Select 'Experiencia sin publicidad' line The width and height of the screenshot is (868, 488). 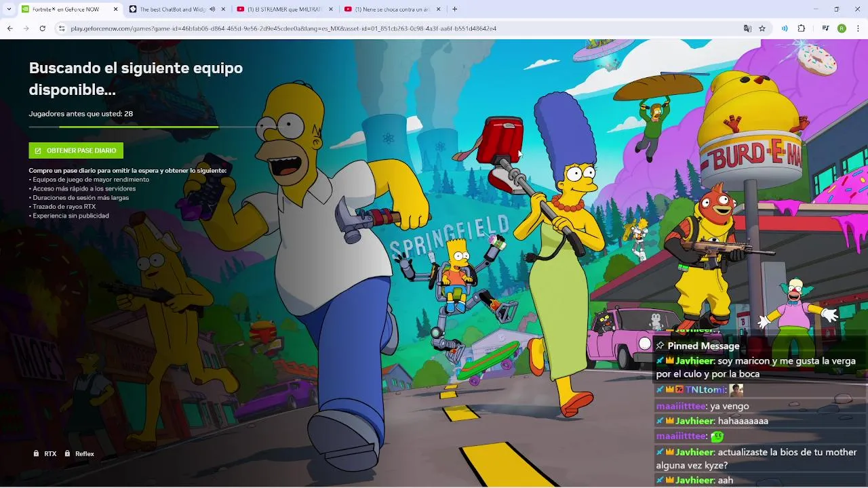click(x=68, y=216)
